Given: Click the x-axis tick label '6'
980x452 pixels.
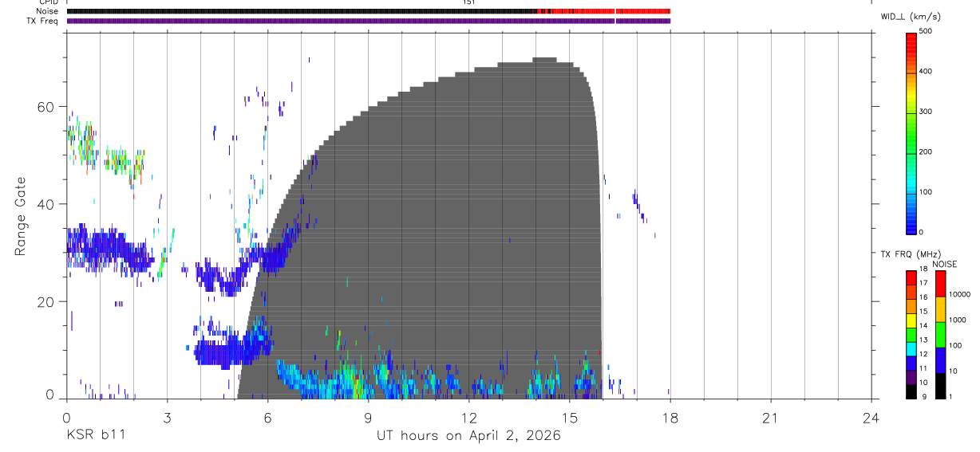Looking at the screenshot, I should pos(267,417).
